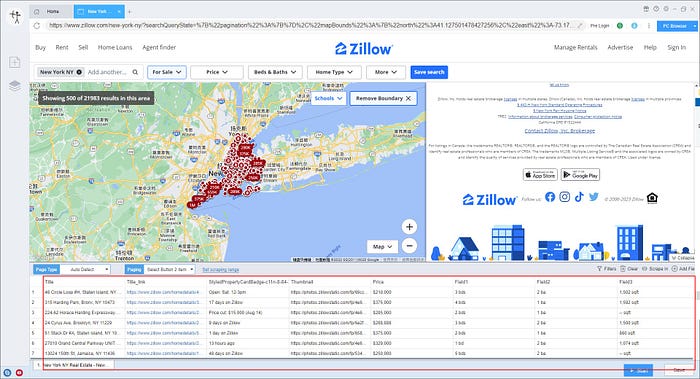Click the blue circular icon at bottom left

(x=7, y=372)
